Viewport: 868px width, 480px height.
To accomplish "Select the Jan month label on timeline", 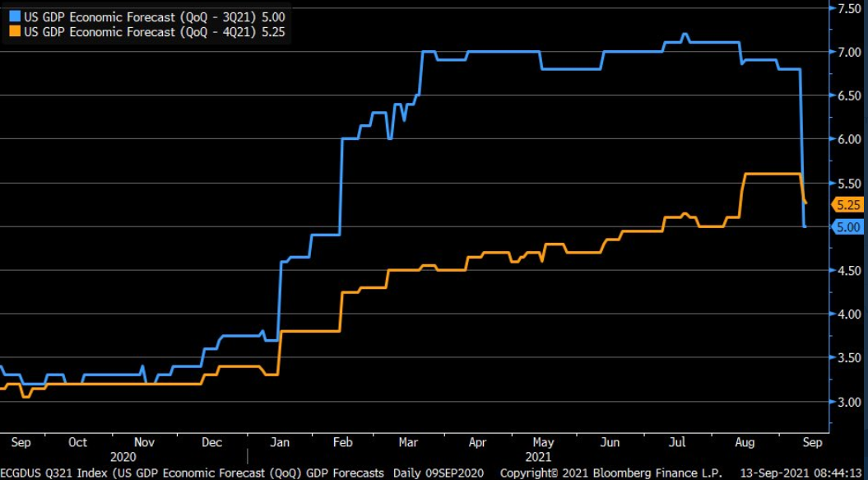I will 280,442.
